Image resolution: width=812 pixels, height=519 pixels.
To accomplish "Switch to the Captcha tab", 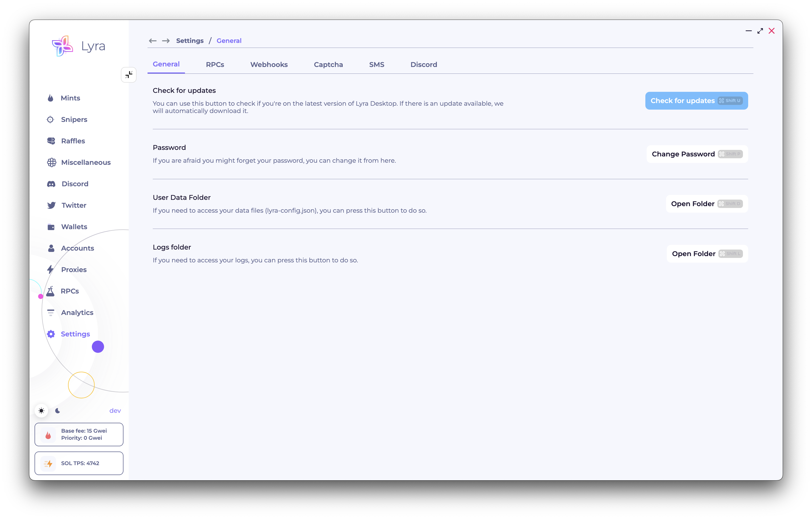I will pyautogui.click(x=328, y=64).
